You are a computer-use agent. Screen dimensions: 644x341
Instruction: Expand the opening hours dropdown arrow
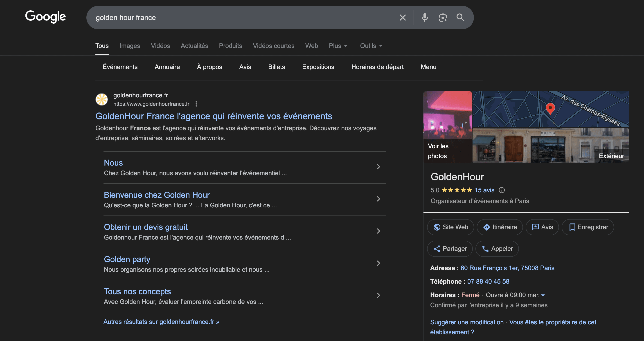click(543, 295)
